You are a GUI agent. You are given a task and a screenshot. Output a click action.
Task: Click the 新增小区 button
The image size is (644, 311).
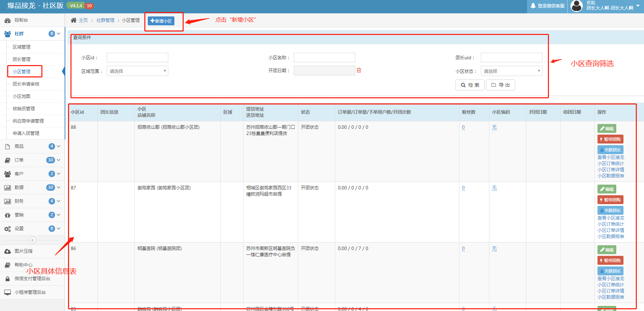click(161, 21)
